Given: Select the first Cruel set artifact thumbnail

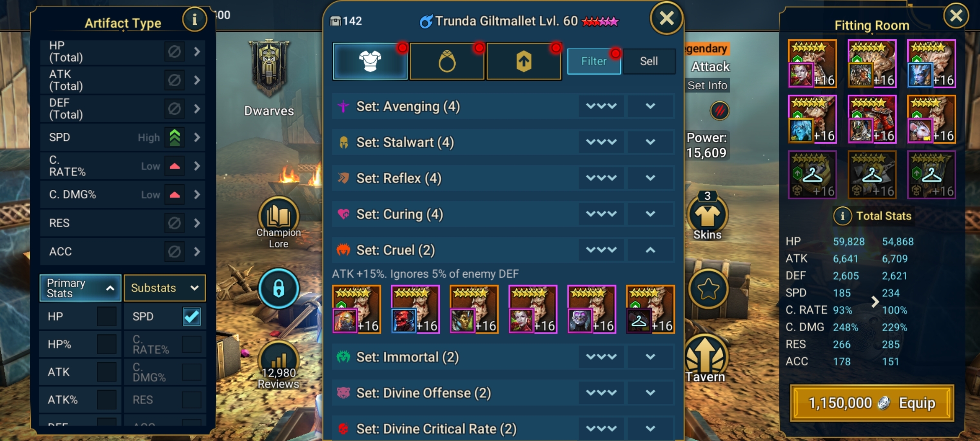Looking at the screenshot, I should [356, 310].
